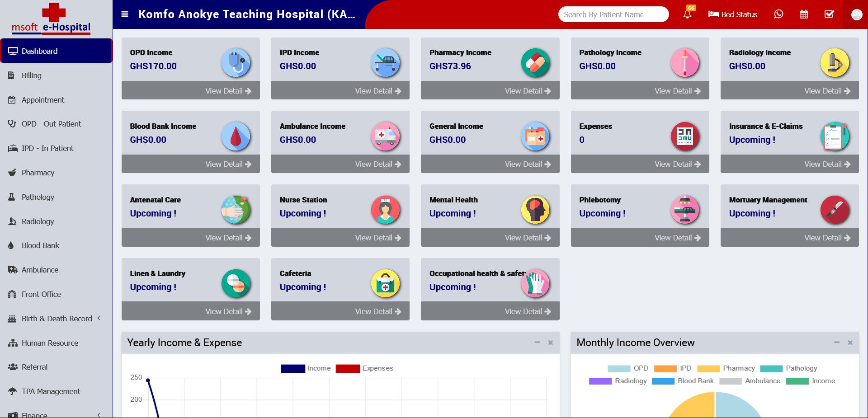868x418 pixels.
Task: Open Blood Bank in the sidebar
Action: [56, 245]
